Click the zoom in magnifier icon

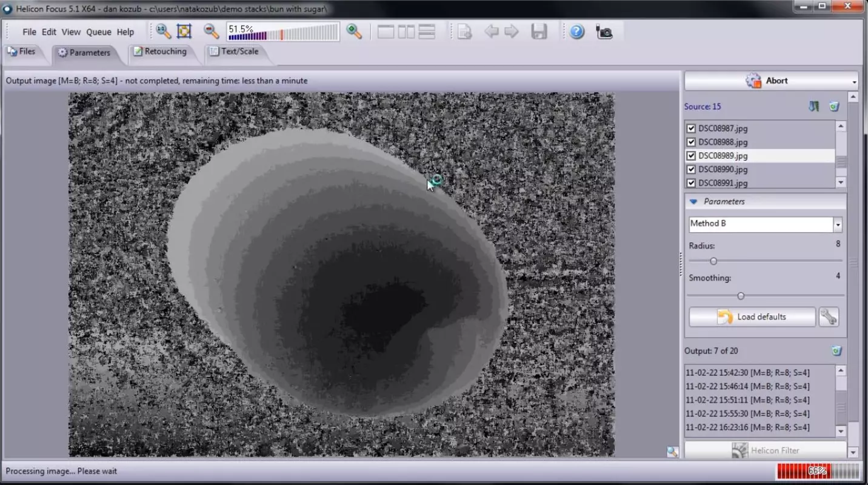click(x=354, y=32)
